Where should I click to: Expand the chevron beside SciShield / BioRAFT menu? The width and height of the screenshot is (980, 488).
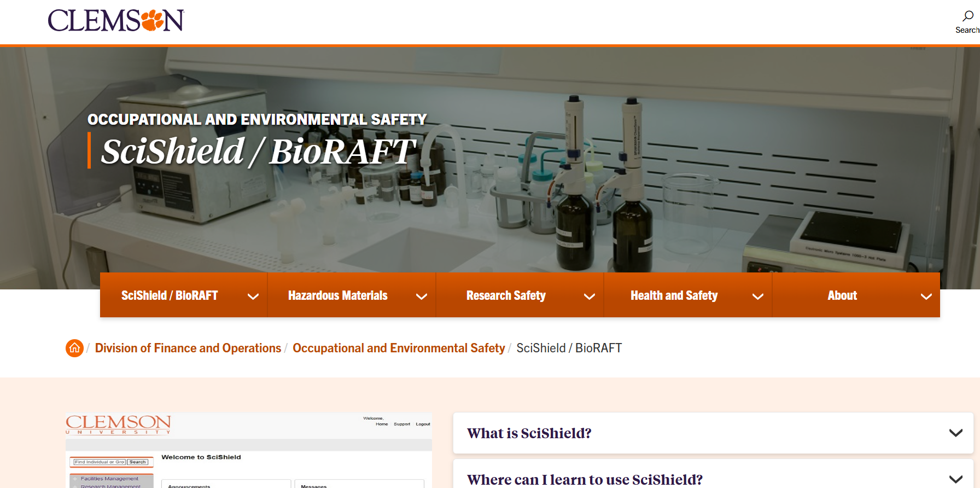[x=253, y=297]
